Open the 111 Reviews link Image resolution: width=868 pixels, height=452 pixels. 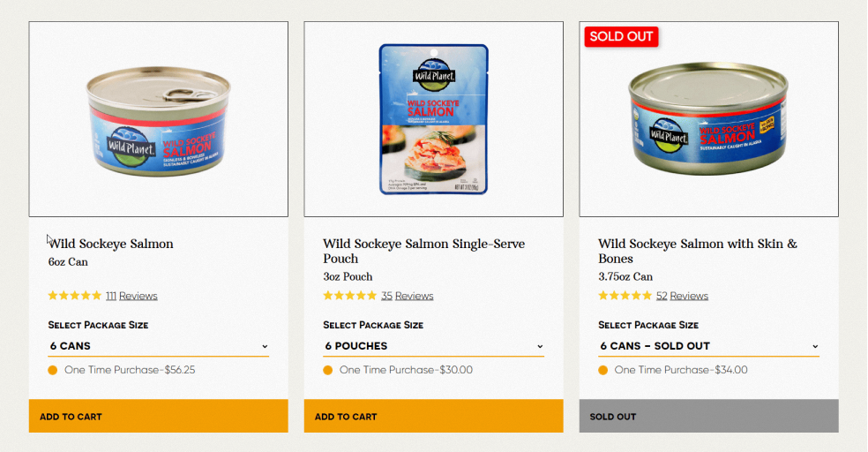point(131,296)
